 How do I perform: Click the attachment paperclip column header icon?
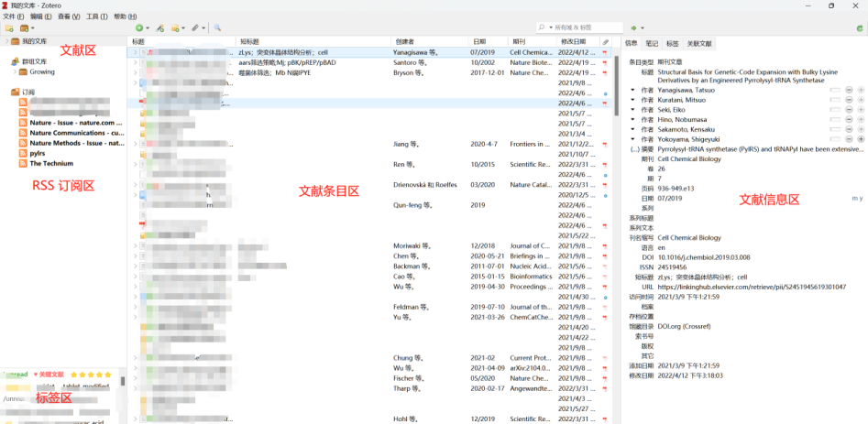pos(605,42)
